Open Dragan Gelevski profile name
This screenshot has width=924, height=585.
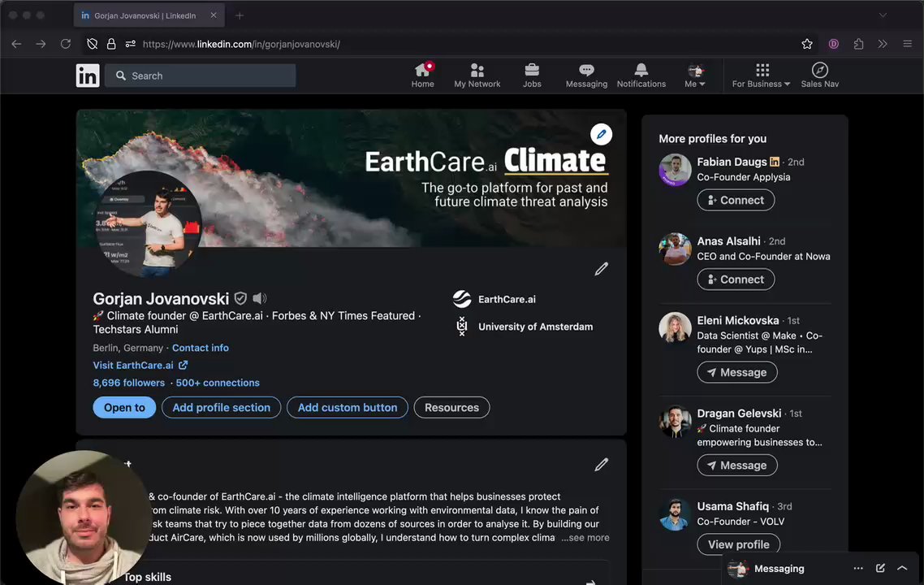point(739,414)
